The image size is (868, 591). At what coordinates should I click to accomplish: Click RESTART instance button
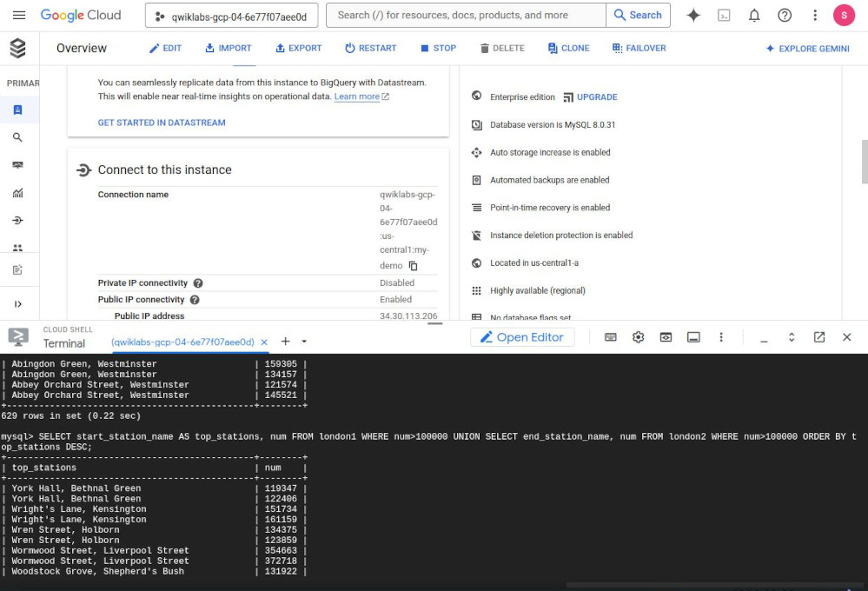pyautogui.click(x=370, y=48)
